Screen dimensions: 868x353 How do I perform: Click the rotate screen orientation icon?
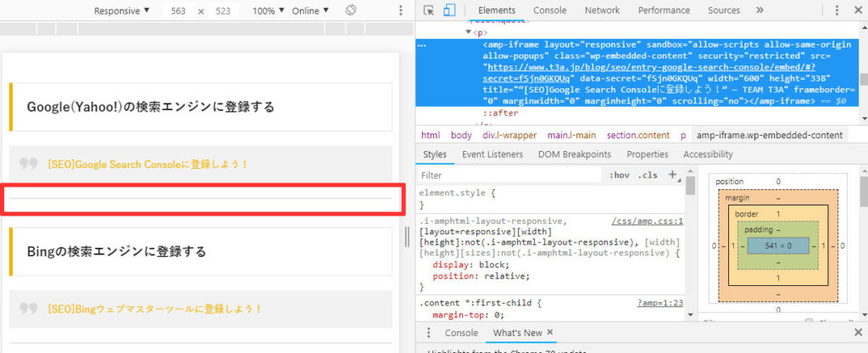point(352,11)
